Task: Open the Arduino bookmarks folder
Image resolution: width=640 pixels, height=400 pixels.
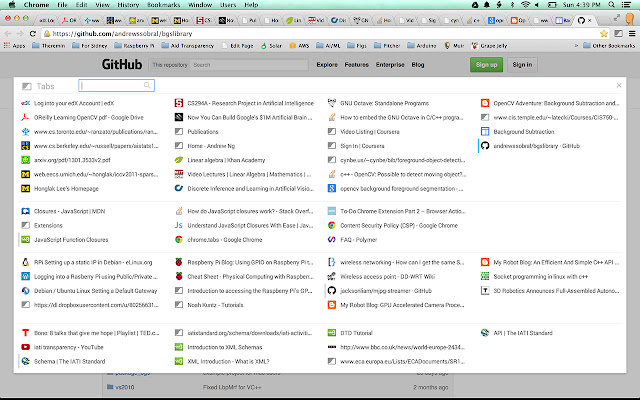Action: (422, 46)
